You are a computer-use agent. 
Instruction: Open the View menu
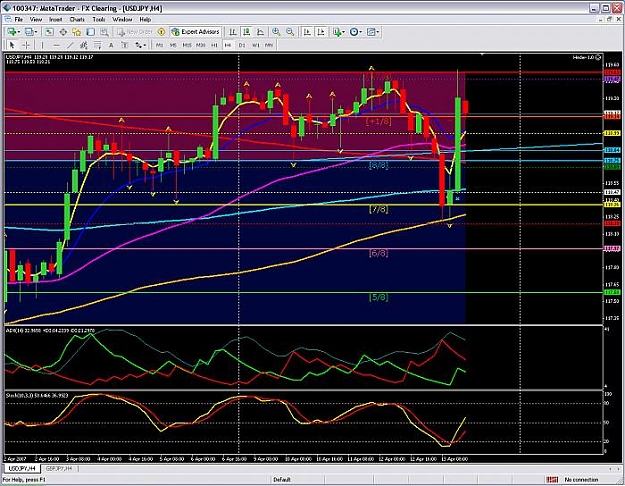[36, 19]
